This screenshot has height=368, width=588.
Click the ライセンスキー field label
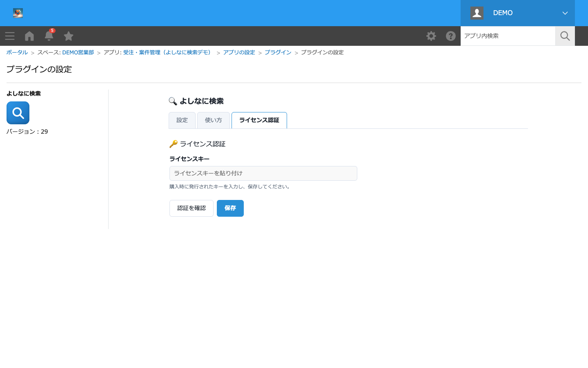189,159
